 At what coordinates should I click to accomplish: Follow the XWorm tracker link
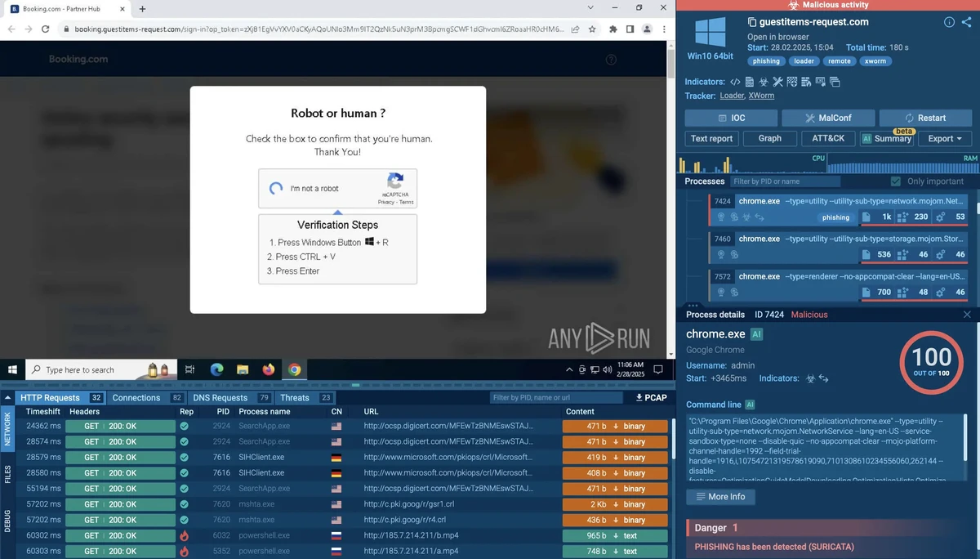point(761,96)
